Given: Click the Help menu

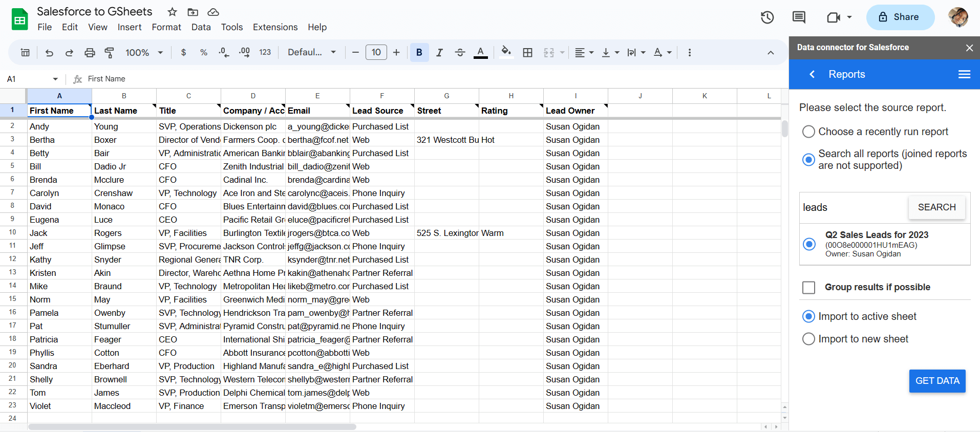Looking at the screenshot, I should point(317,27).
